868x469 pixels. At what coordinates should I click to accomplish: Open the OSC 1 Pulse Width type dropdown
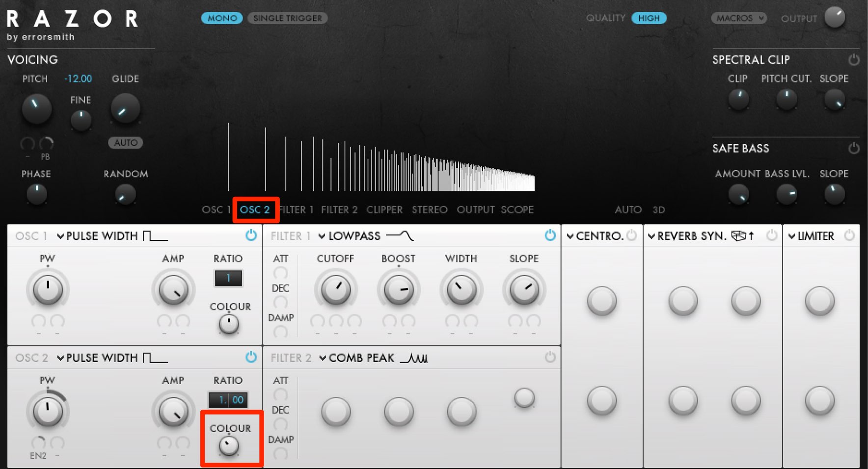coord(112,236)
